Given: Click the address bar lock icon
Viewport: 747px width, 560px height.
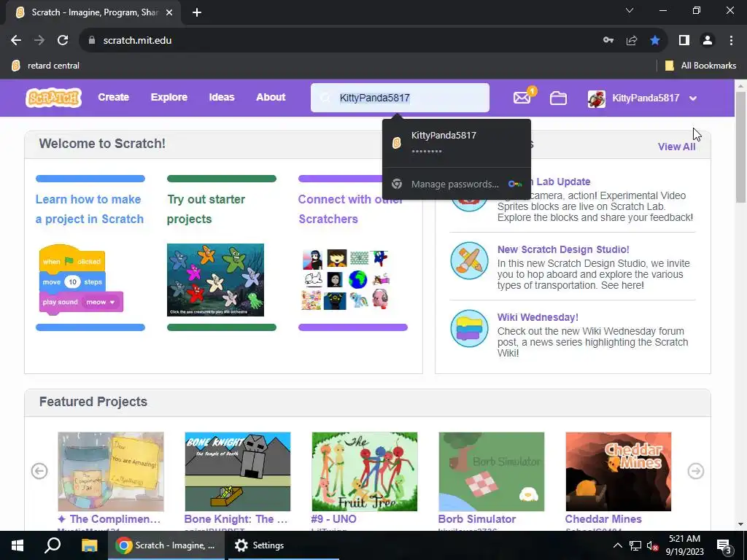Looking at the screenshot, I should [92, 41].
